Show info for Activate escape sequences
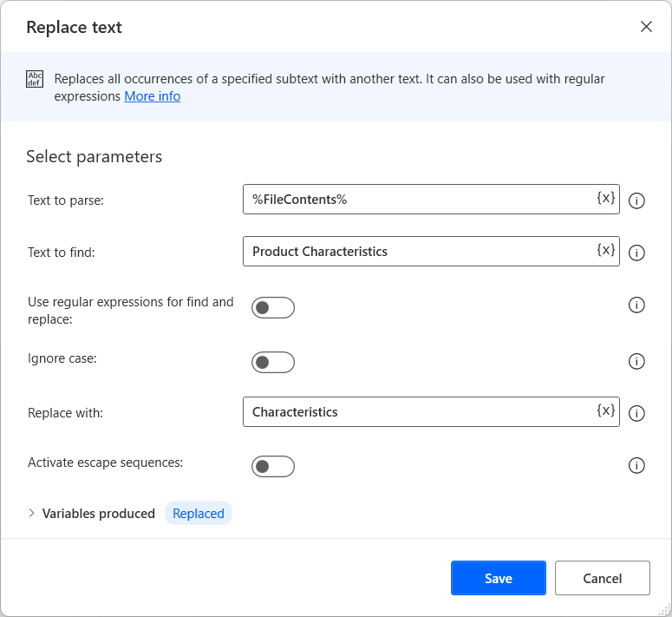The height and width of the screenshot is (617, 672). click(636, 466)
